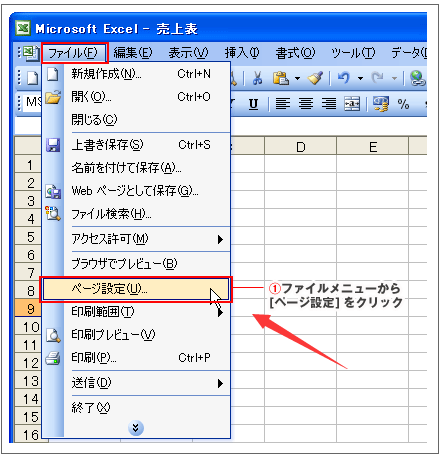Viewport: 445px width, 460px height.
Task: Select 終了(X) to exit Excel
Action: coord(137,408)
